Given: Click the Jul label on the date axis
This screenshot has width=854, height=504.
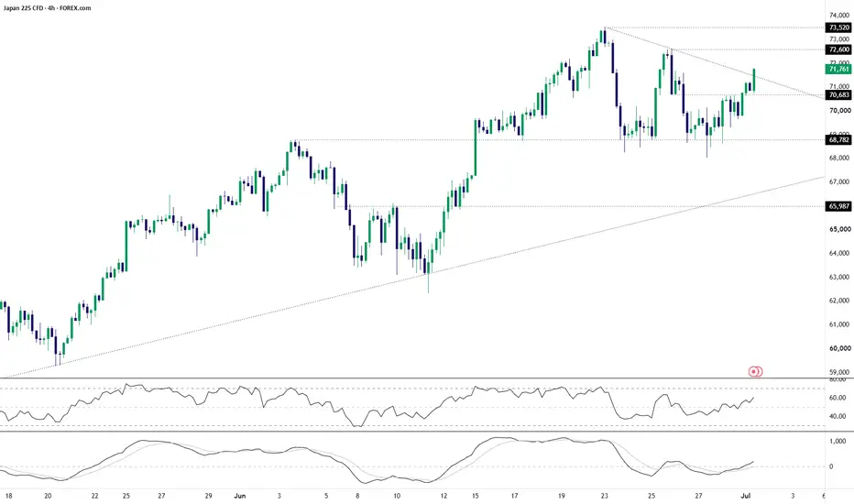Looking at the screenshot, I should pos(746,496).
